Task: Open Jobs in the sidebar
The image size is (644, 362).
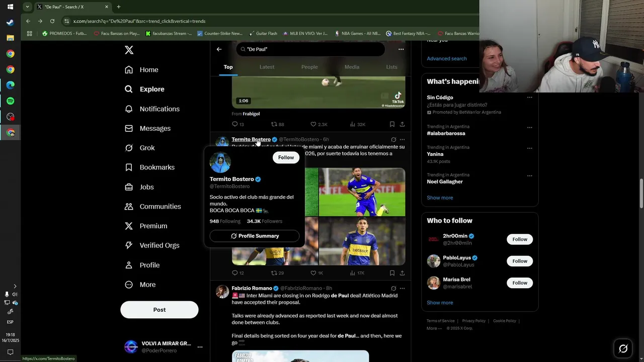Action: [139, 187]
